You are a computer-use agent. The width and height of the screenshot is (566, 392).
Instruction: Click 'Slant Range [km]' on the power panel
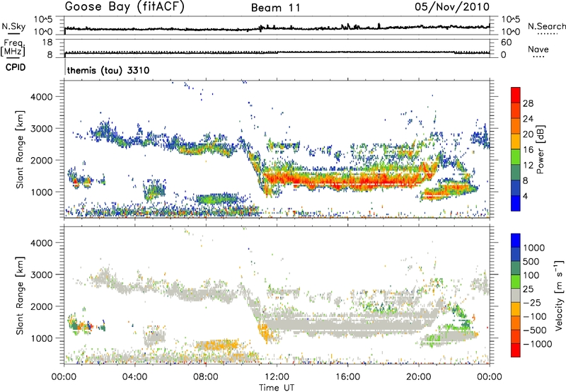pyautogui.click(x=20, y=149)
